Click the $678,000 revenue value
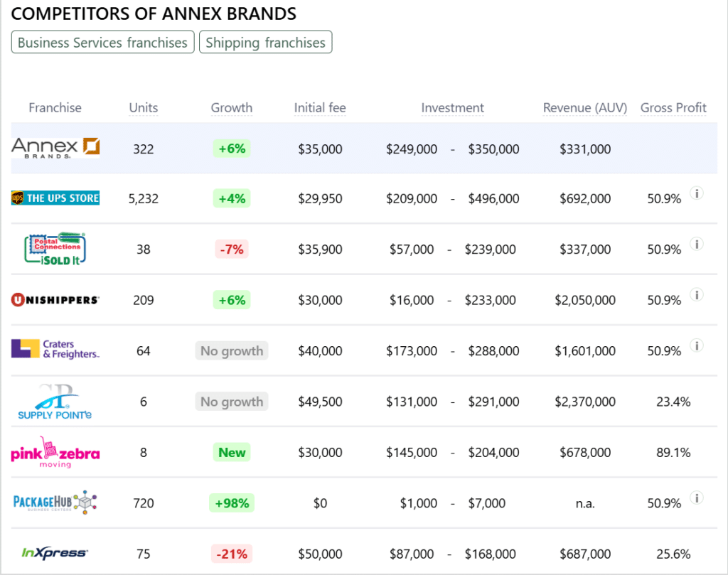The width and height of the screenshot is (728, 575). click(x=585, y=452)
